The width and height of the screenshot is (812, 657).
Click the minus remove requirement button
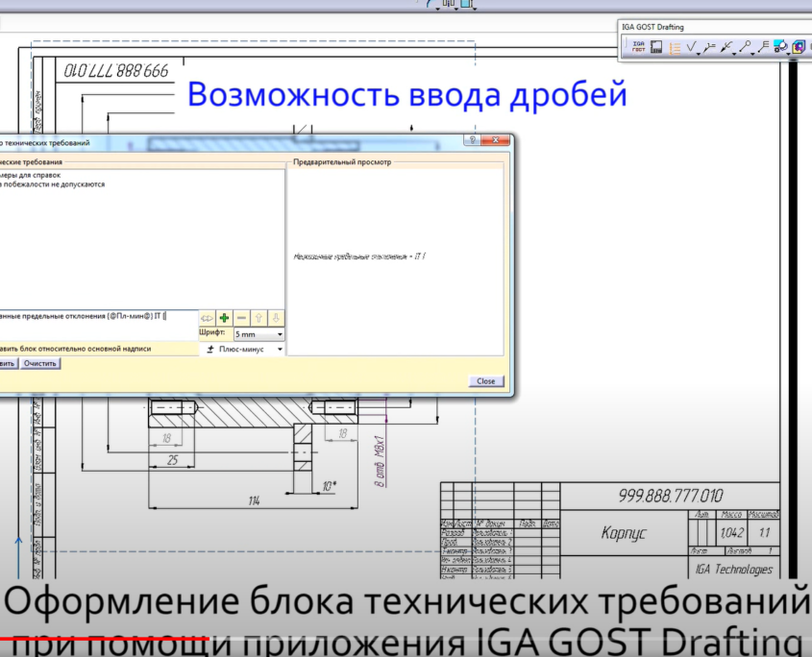click(241, 318)
